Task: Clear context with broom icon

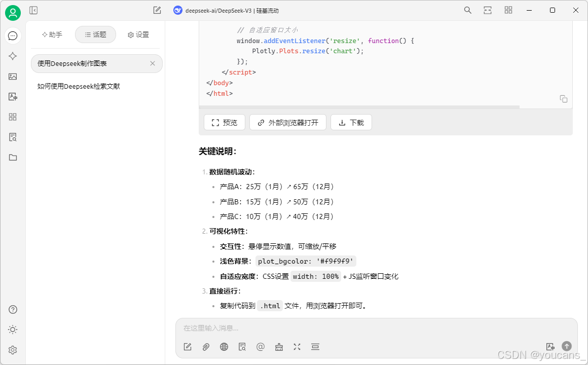Action: point(279,347)
